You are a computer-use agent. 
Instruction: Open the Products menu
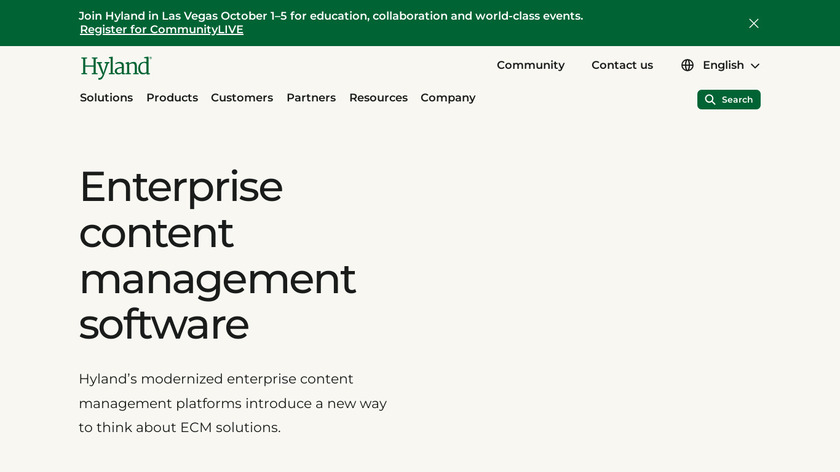172,98
